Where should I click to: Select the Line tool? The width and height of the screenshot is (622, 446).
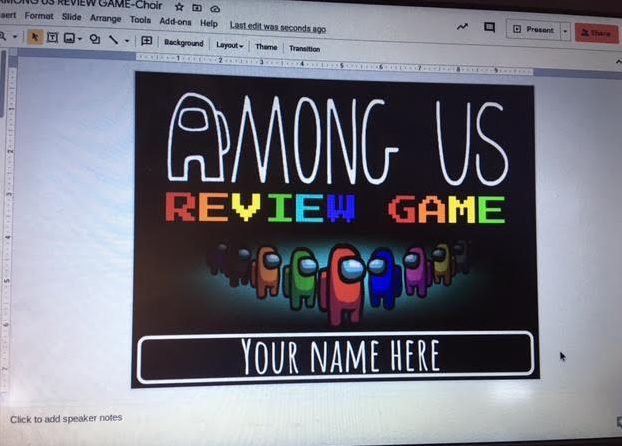113,40
